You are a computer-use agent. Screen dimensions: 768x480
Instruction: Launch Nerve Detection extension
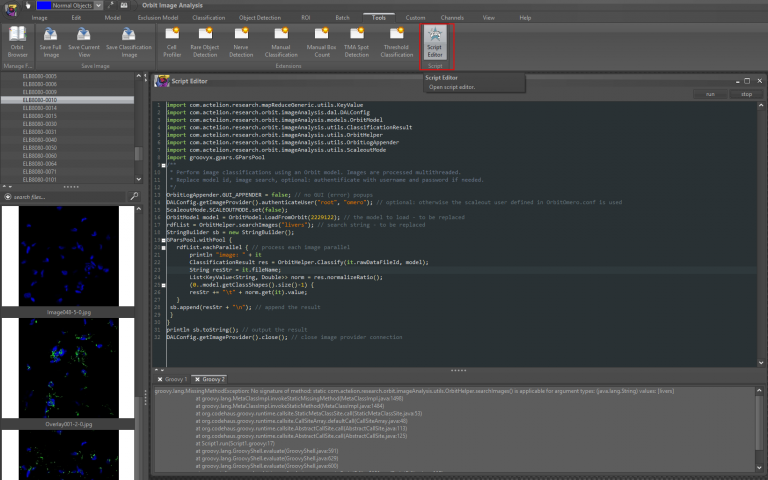pos(241,42)
